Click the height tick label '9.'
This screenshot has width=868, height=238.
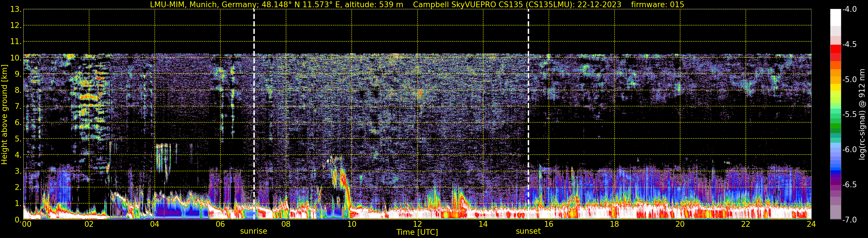18,74
